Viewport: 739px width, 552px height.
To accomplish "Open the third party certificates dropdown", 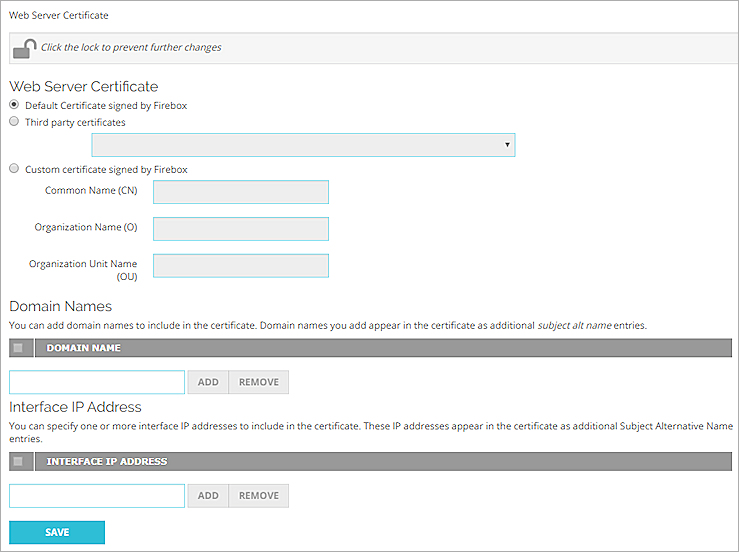I will coord(303,146).
